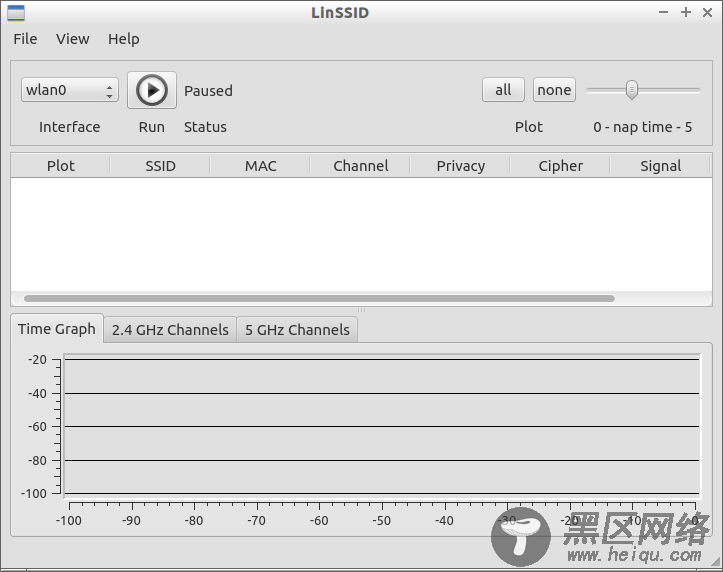Screen dimensions: 723x572
Task: Start scanning with the Run play button
Action: [152, 90]
